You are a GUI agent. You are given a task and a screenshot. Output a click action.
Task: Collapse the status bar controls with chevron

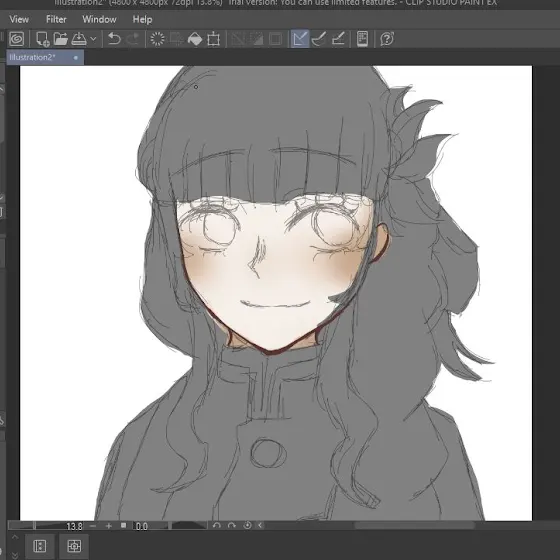pos(260,525)
